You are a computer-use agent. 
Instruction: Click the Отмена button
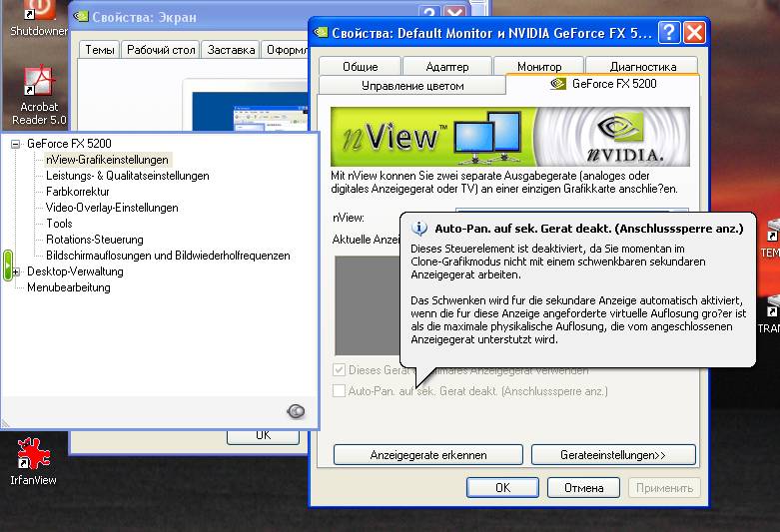tap(583, 488)
